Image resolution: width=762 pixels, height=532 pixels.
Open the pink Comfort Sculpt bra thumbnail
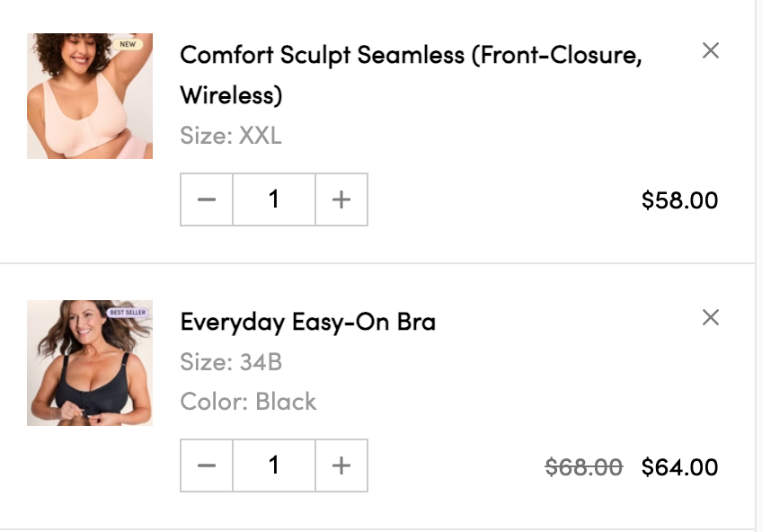[x=90, y=96]
